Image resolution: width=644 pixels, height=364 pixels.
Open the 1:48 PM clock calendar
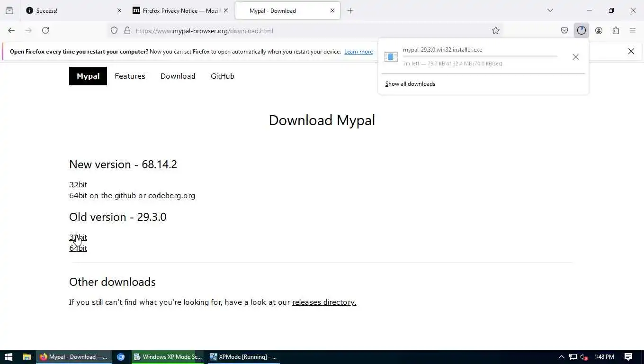click(x=604, y=357)
